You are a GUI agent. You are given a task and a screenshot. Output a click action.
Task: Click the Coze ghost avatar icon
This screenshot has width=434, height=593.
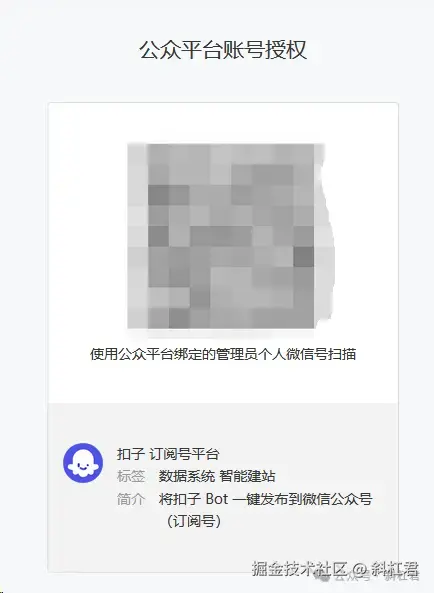point(83,463)
